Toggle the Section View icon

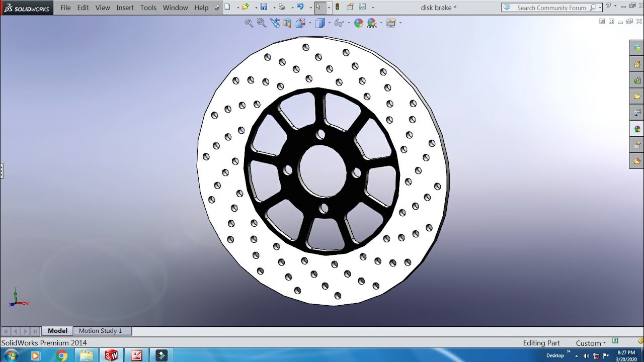[x=287, y=23]
